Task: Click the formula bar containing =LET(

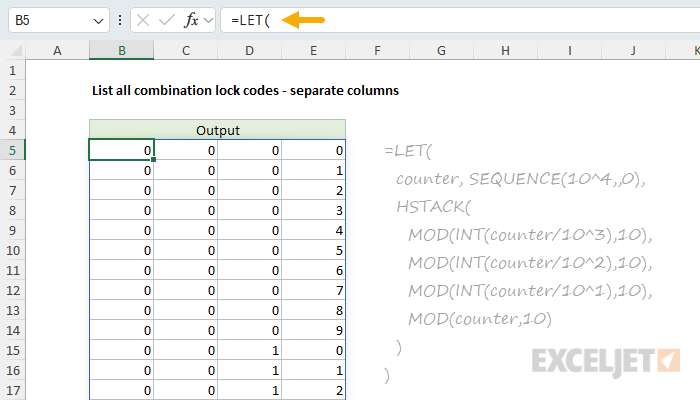Action: [460, 20]
